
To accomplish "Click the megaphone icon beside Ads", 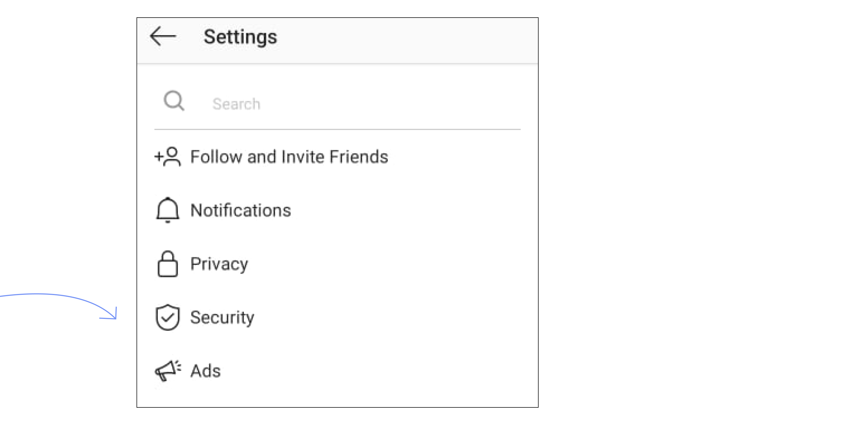I will click(168, 370).
